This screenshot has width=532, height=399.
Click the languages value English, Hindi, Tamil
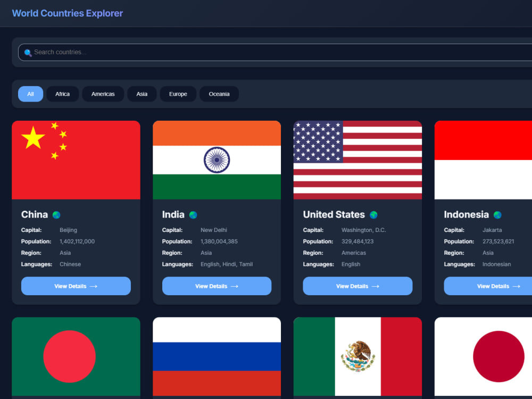click(x=227, y=264)
